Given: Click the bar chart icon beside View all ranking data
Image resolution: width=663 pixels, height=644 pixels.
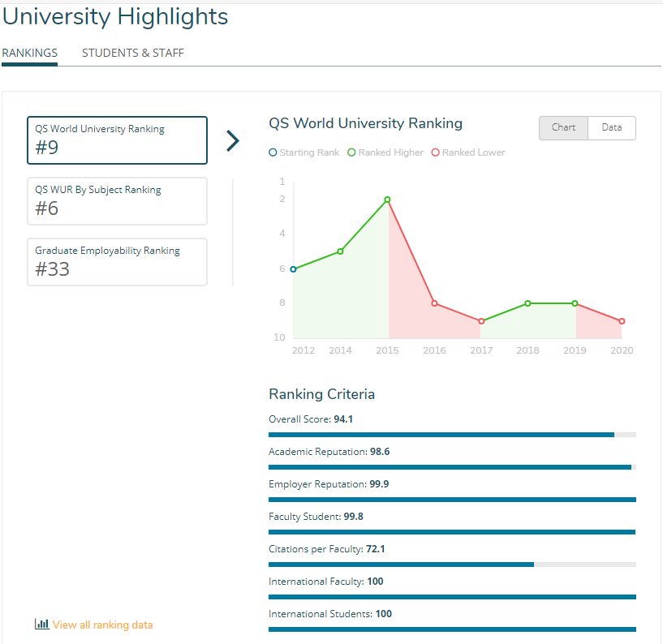Looking at the screenshot, I should (x=42, y=624).
